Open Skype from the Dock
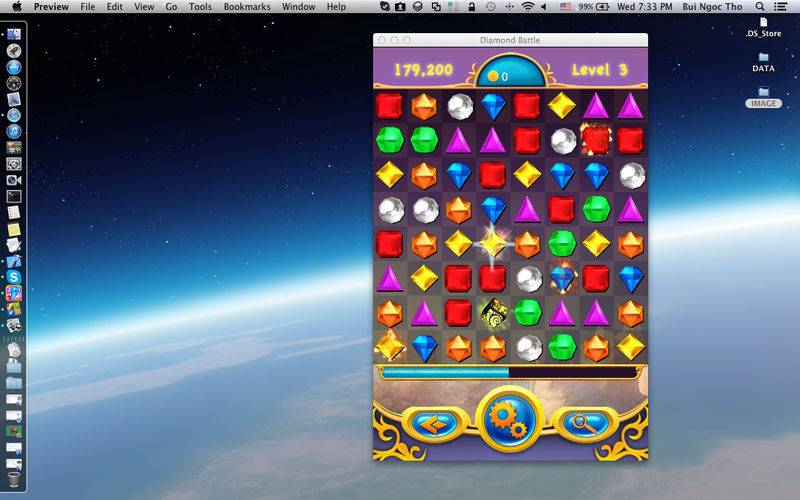800x500 pixels. click(x=14, y=277)
